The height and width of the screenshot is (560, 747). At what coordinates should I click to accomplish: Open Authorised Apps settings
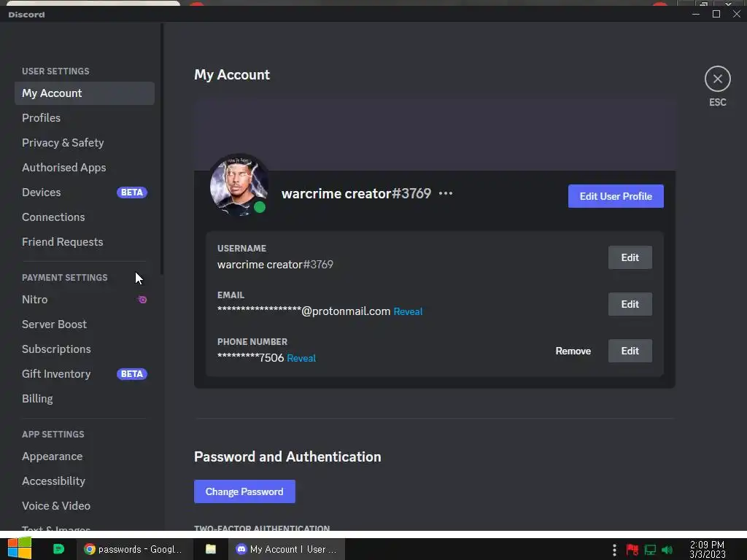[85, 168]
